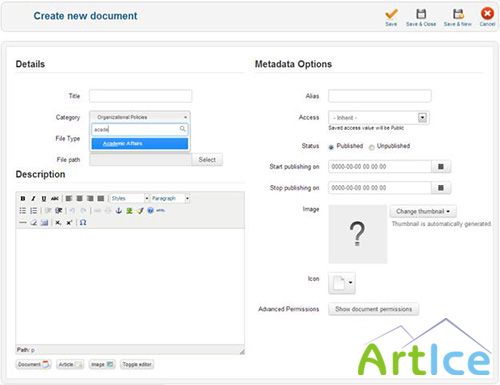Click the Image insert button
The height and width of the screenshot is (385, 500).
102,364
